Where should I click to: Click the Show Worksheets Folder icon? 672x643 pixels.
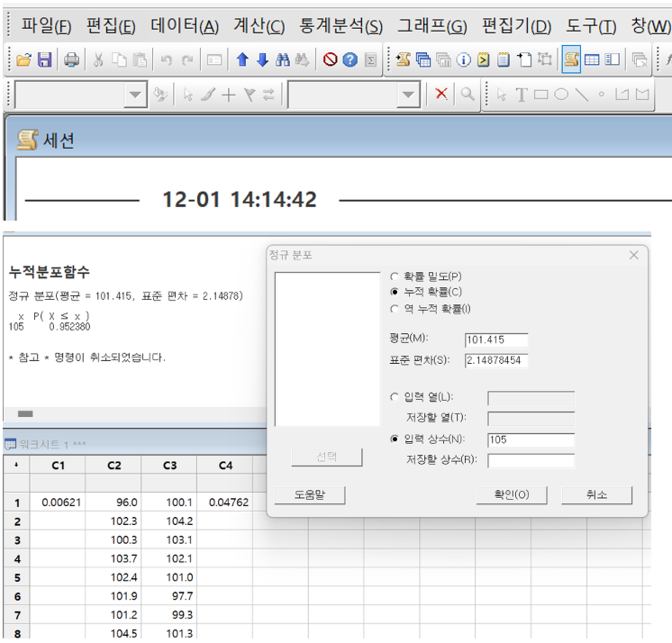point(423,59)
